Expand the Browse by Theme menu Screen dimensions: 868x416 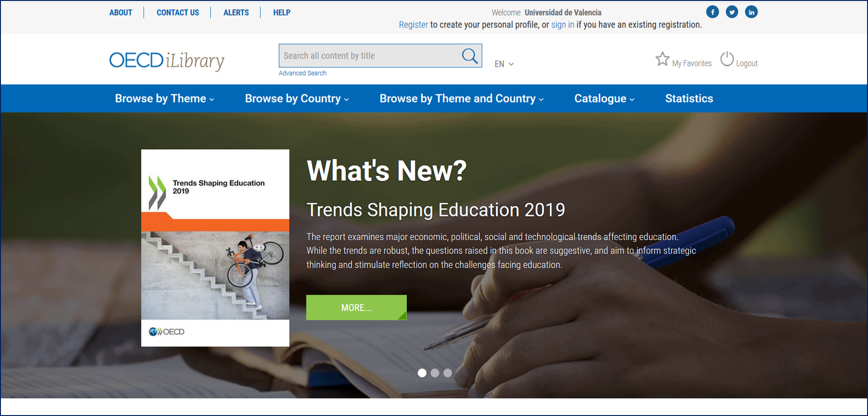164,99
